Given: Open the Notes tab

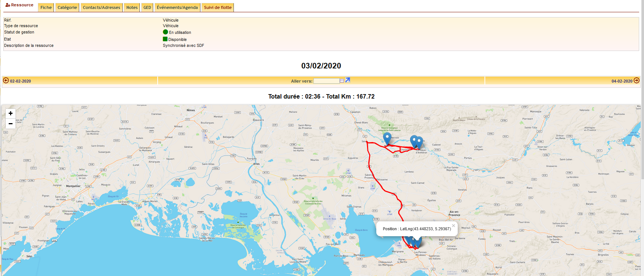Looking at the screenshot, I should click(x=132, y=7).
